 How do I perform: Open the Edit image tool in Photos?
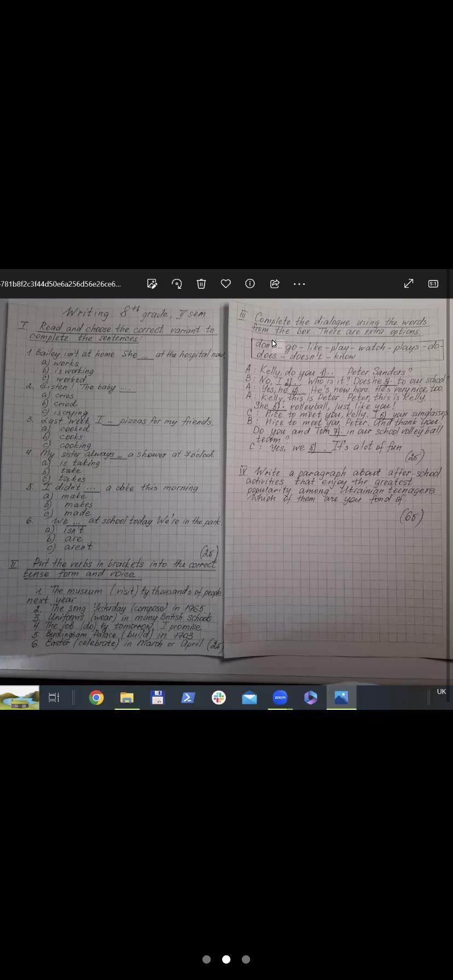pos(152,284)
